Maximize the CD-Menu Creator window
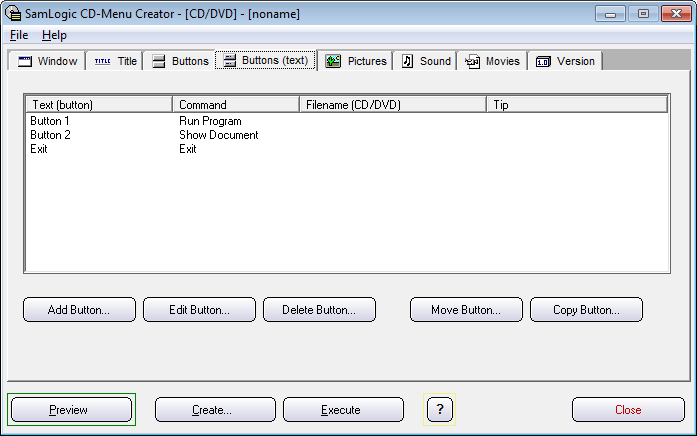697x436 pixels. tap(643, 14)
